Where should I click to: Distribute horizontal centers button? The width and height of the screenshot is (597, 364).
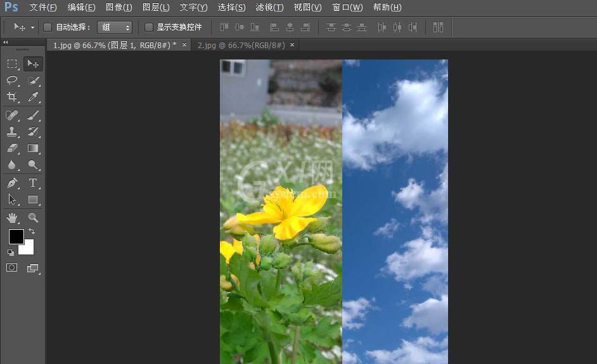[397, 27]
